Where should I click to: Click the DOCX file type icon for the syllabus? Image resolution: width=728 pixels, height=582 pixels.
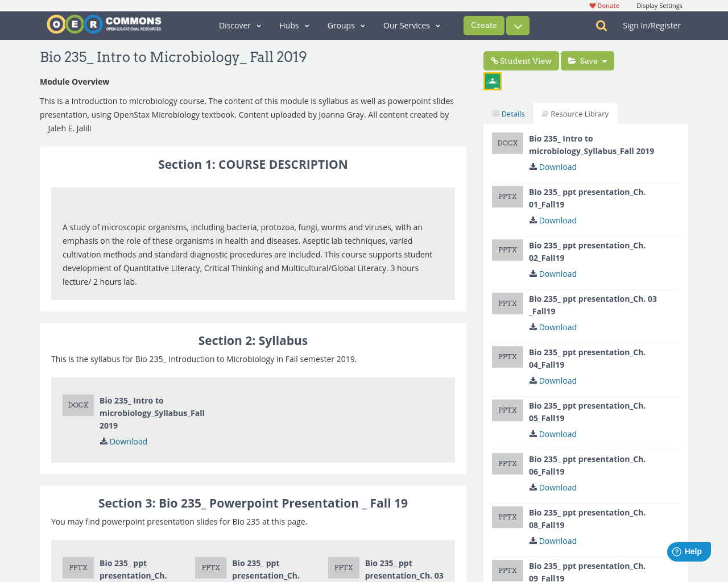click(78, 405)
